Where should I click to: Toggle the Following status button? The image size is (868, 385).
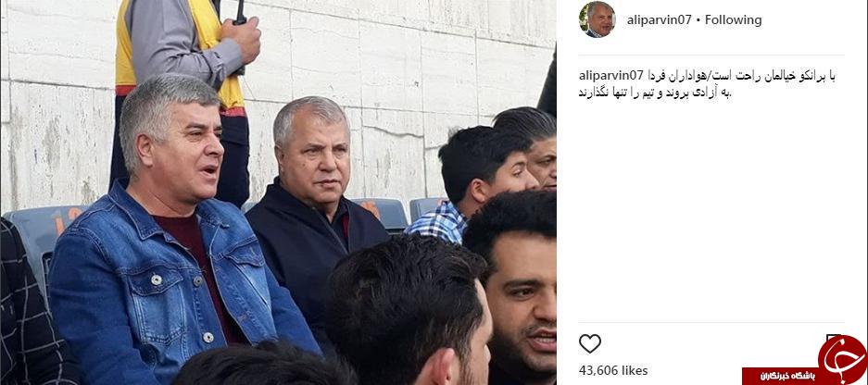coord(733,20)
